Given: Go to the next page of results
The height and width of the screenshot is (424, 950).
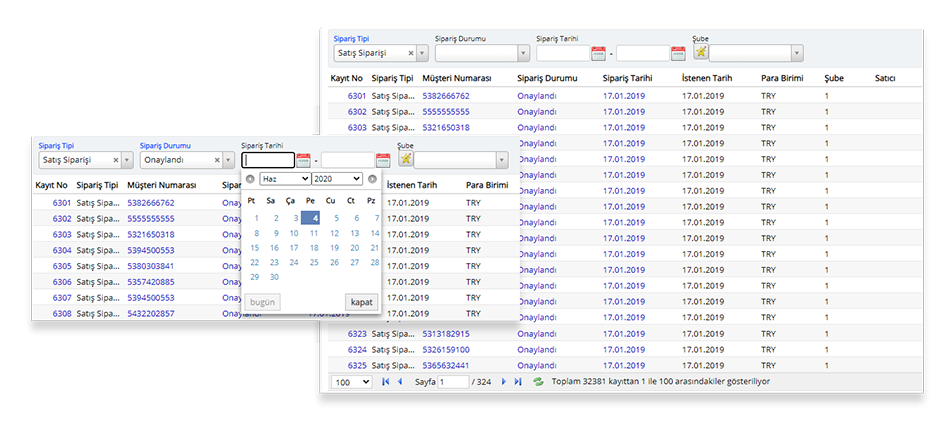Looking at the screenshot, I should [503, 382].
